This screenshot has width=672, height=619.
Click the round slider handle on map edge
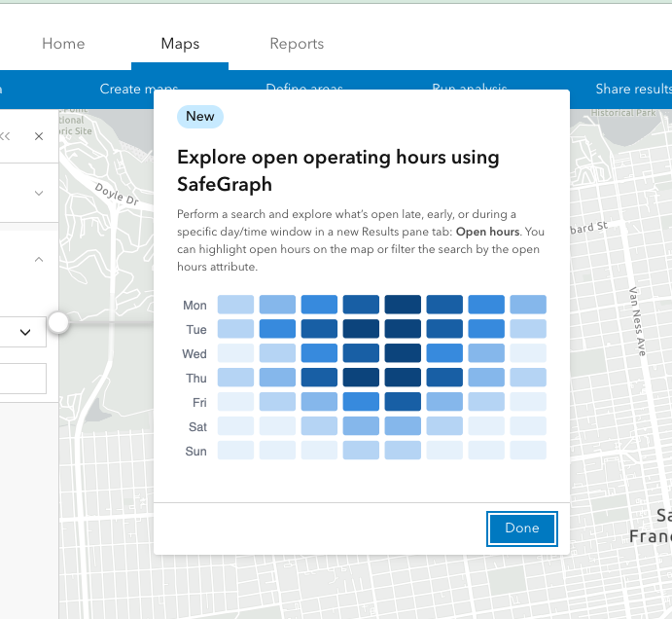coord(57,322)
